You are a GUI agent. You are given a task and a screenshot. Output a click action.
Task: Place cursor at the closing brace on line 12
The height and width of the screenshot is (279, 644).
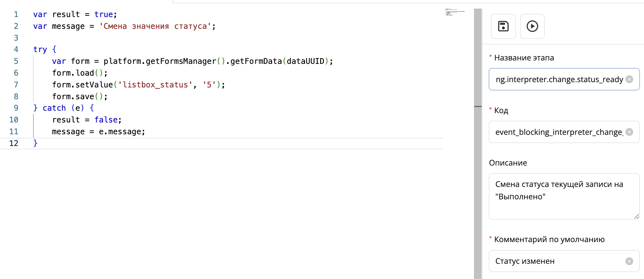35,143
